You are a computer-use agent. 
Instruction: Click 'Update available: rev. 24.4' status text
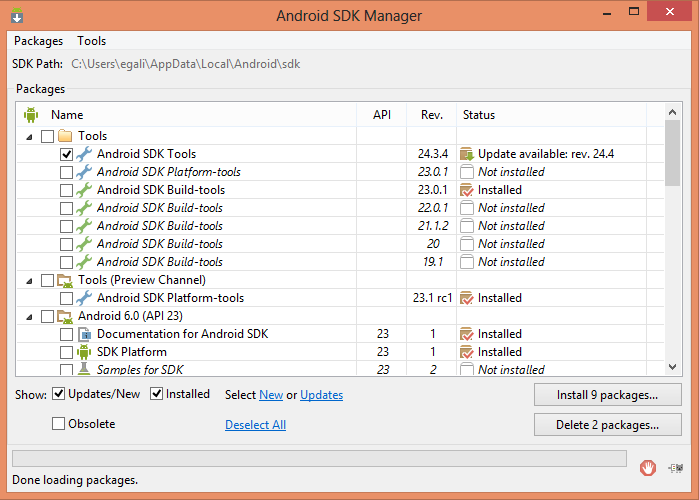546,154
